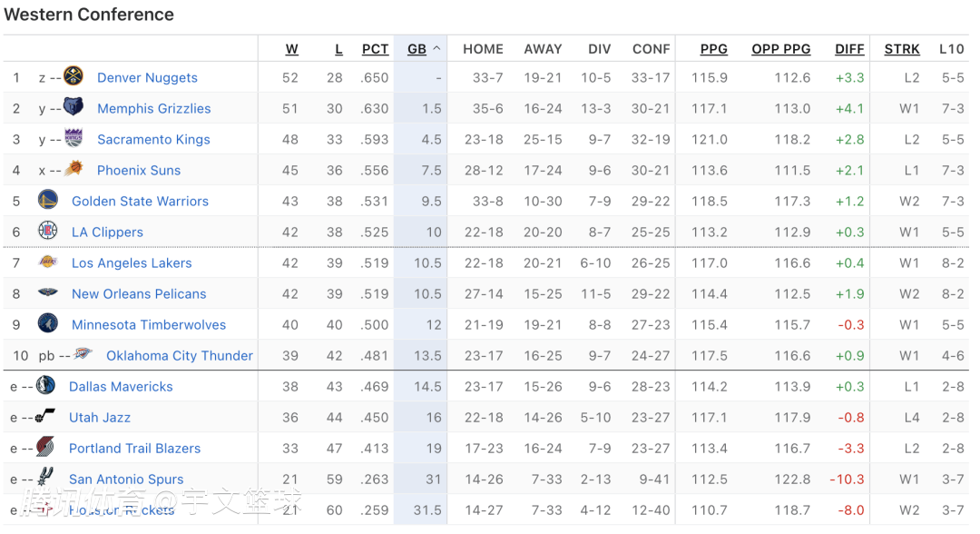
Task: Sort table by PPG header
Action: click(x=714, y=49)
